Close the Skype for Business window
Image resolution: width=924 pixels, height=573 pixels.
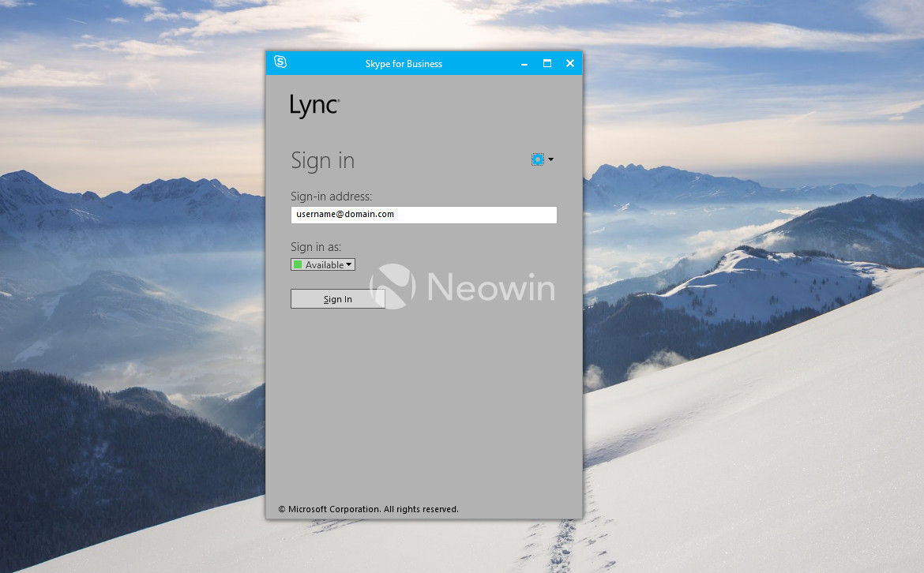click(570, 64)
